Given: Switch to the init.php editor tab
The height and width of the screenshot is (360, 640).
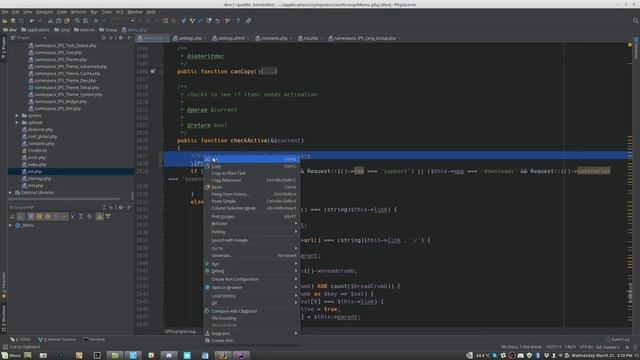Looking at the screenshot, I should pyautogui.click(x=310, y=38).
